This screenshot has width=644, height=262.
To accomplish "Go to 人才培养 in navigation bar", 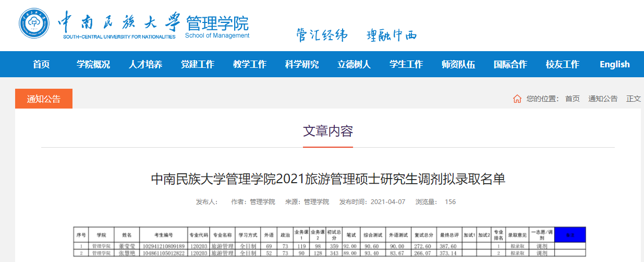I will pos(145,64).
